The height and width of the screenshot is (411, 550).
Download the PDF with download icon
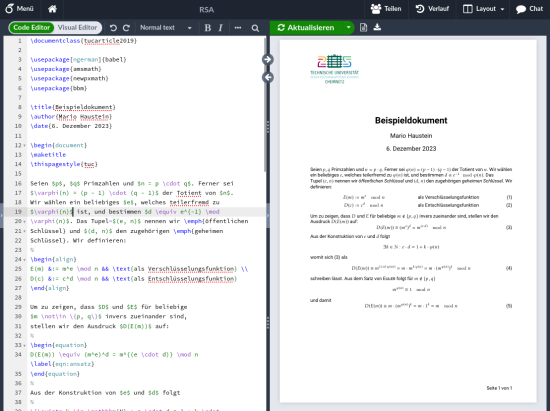click(377, 27)
